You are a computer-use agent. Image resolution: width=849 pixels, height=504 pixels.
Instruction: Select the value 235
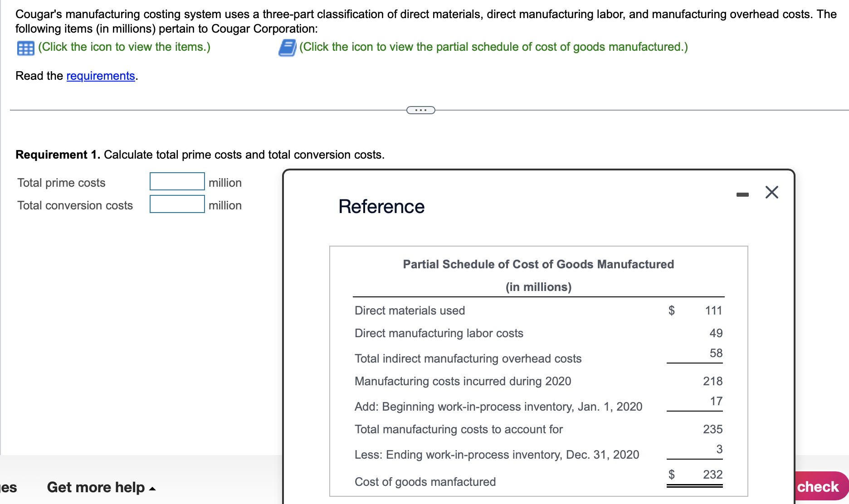[712, 429]
